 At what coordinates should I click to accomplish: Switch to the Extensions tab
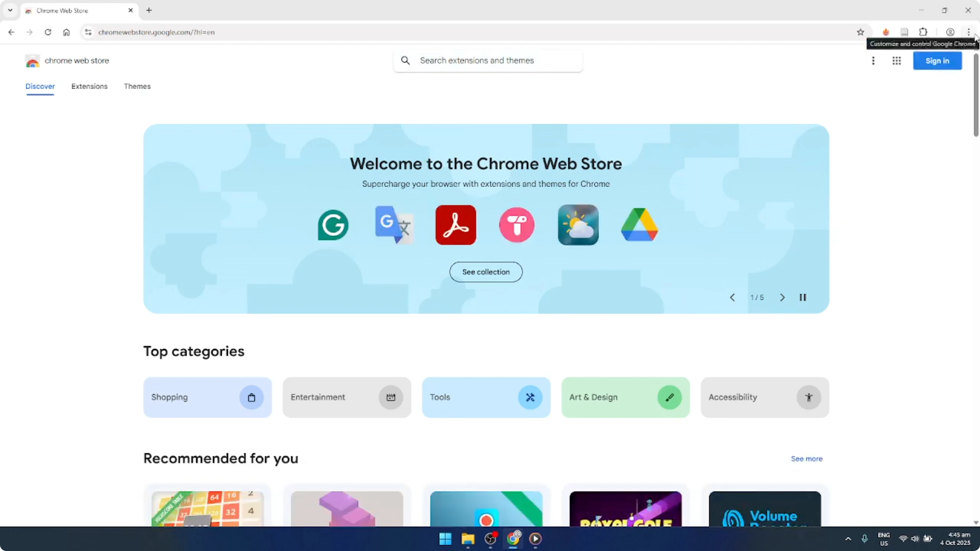click(89, 86)
